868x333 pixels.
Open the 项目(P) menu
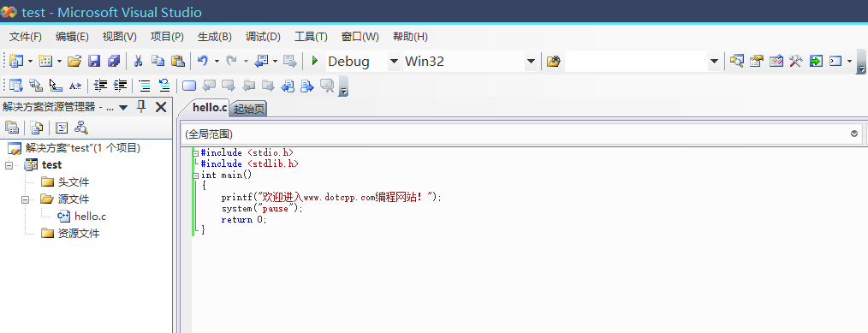(x=167, y=37)
